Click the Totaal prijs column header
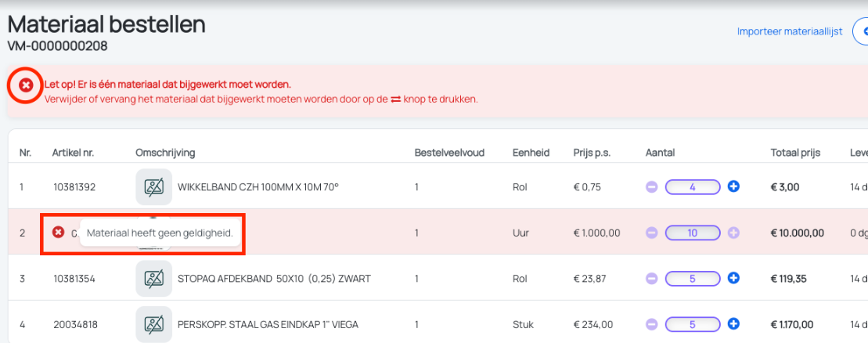Image resolution: width=868 pixels, height=343 pixels. tap(795, 153)
